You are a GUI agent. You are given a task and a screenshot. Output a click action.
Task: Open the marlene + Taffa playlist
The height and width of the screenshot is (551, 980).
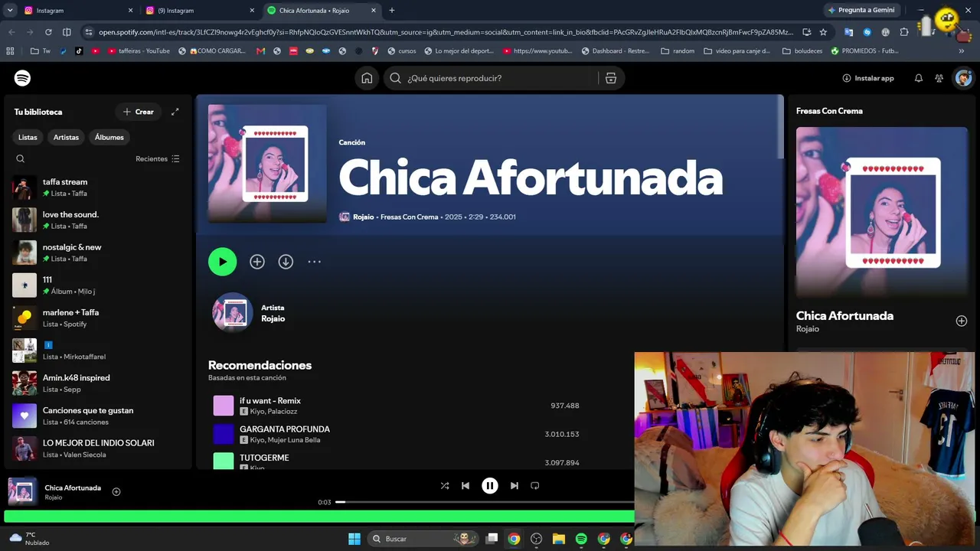[98, 318]
